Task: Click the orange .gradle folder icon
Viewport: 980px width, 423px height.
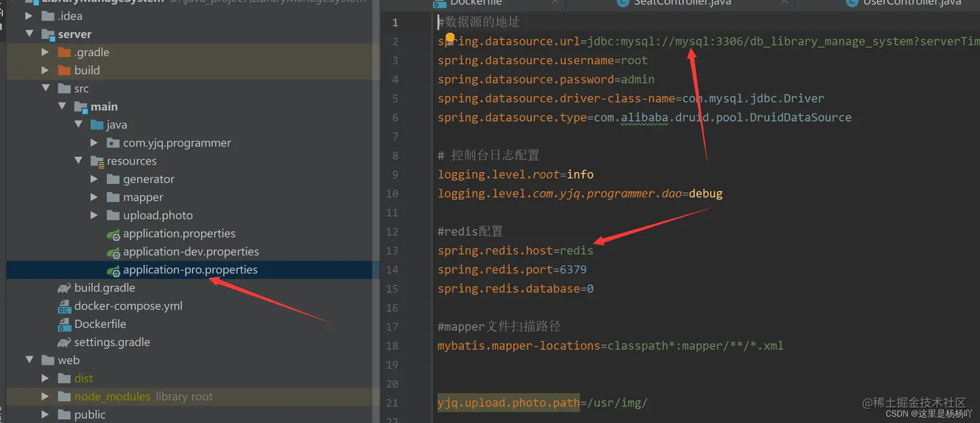Action: pos(64,52)
